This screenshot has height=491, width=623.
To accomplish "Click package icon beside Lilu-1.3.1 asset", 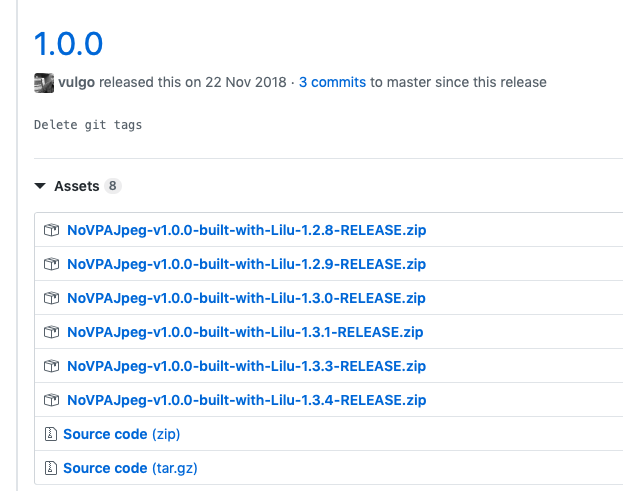I will (x=51, y=332).
